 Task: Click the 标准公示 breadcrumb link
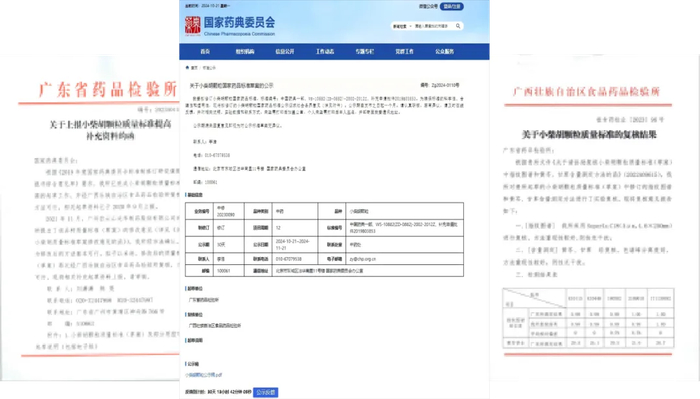(x=209, y=68)
